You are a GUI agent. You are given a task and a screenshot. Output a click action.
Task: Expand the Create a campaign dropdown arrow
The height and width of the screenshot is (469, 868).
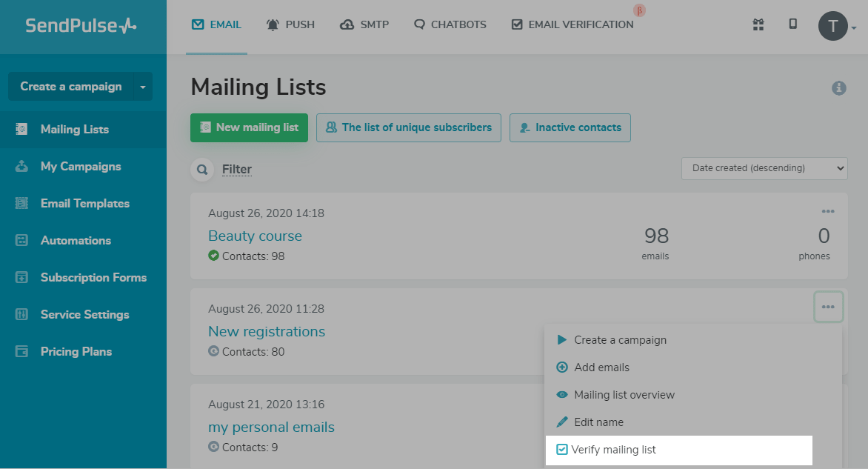click(143, 87)
